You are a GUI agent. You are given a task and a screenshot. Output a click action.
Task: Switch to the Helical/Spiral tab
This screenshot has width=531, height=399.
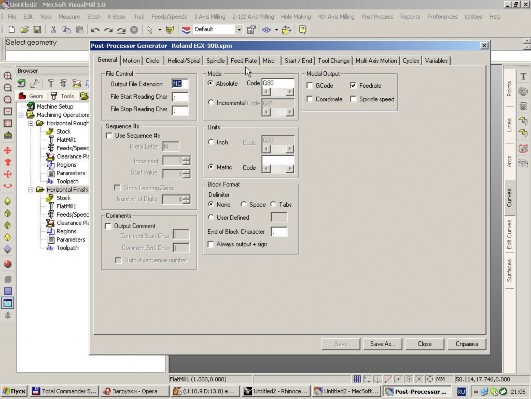184,61
